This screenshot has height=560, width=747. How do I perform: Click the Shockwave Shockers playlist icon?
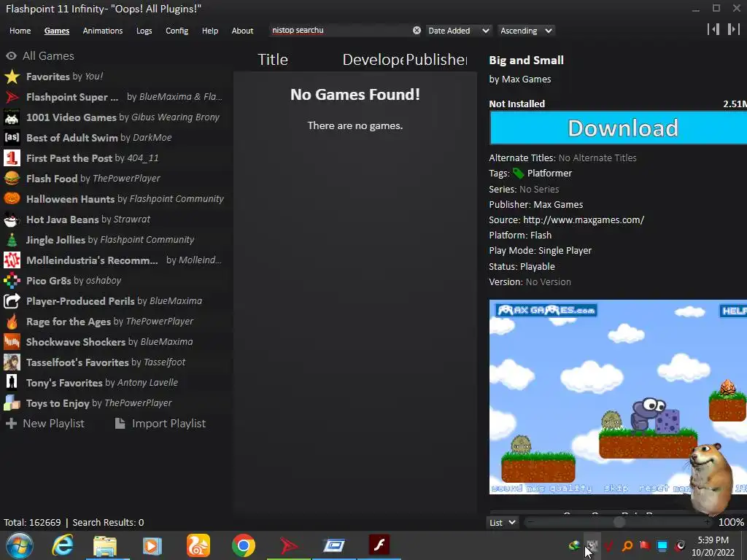[12, 342]
